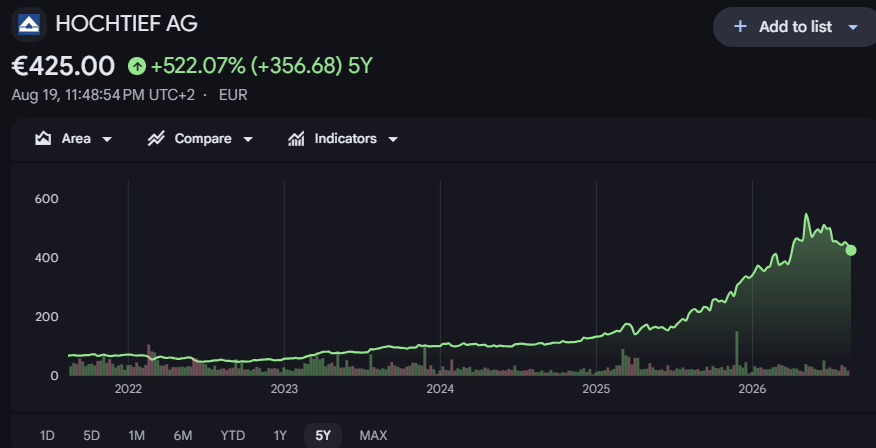876x448 pixels.
Task: Click the green end-point marker on chart
Action: tap(850, 250)
